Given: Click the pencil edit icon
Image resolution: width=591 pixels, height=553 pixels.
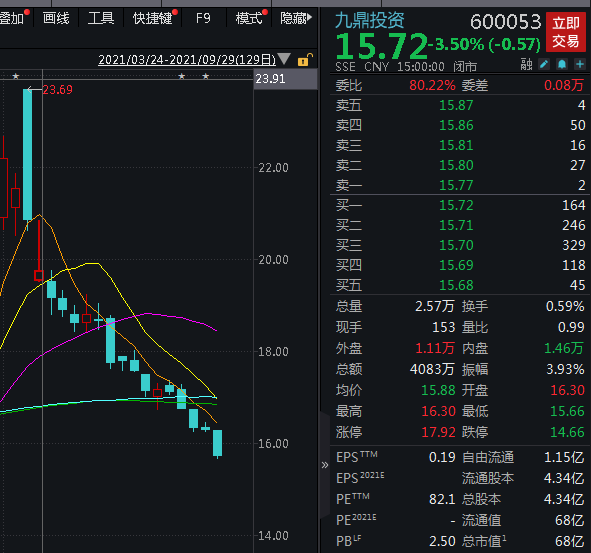Looking at the screenshot, I should (544, 64).
